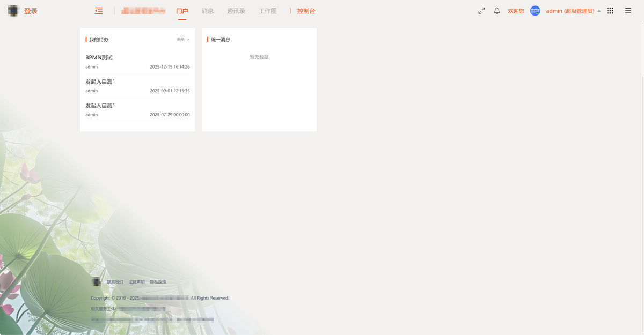
Task: Open the nine-dot apps grid
Action: point(610,11)
